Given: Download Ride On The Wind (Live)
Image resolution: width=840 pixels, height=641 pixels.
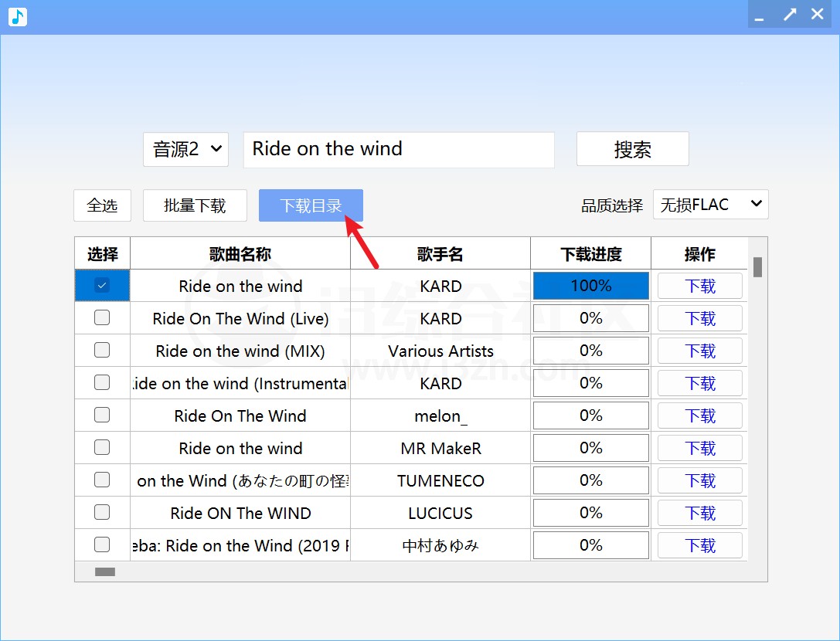Looking at the screenshot, I should [x=700, y=319].
